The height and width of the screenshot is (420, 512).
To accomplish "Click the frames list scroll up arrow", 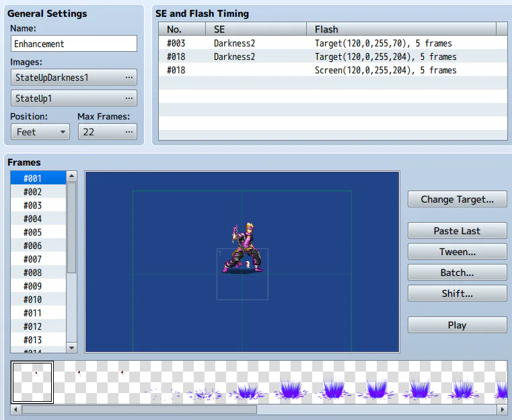I will [71, 176].
